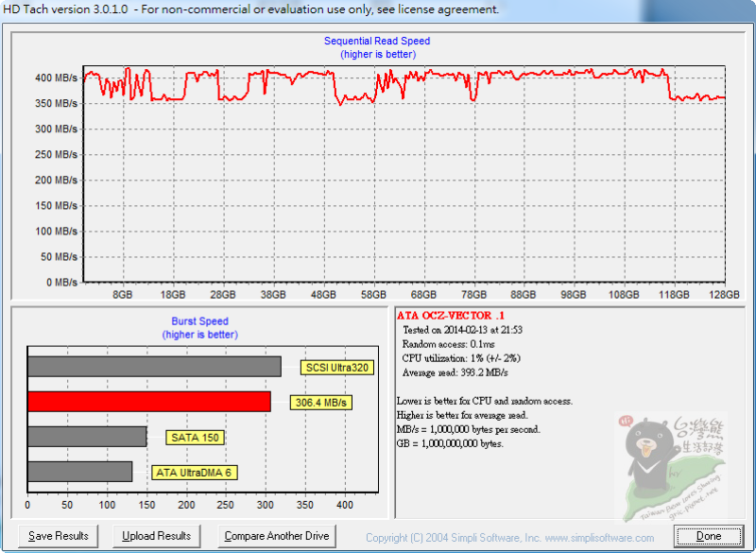
Task: Select the 'CPU utilization: 1% (+/- 2%)' line
Action: (461, 358)
